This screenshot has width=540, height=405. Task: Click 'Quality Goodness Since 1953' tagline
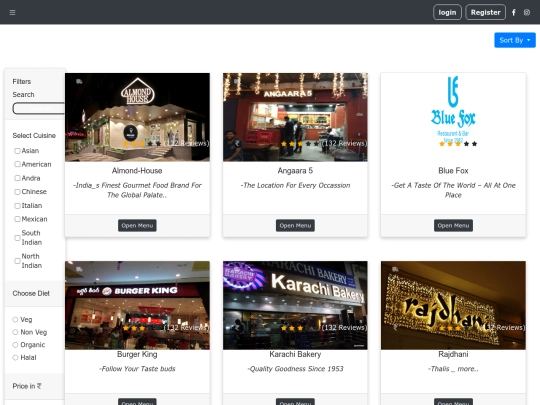pos(295,369)
